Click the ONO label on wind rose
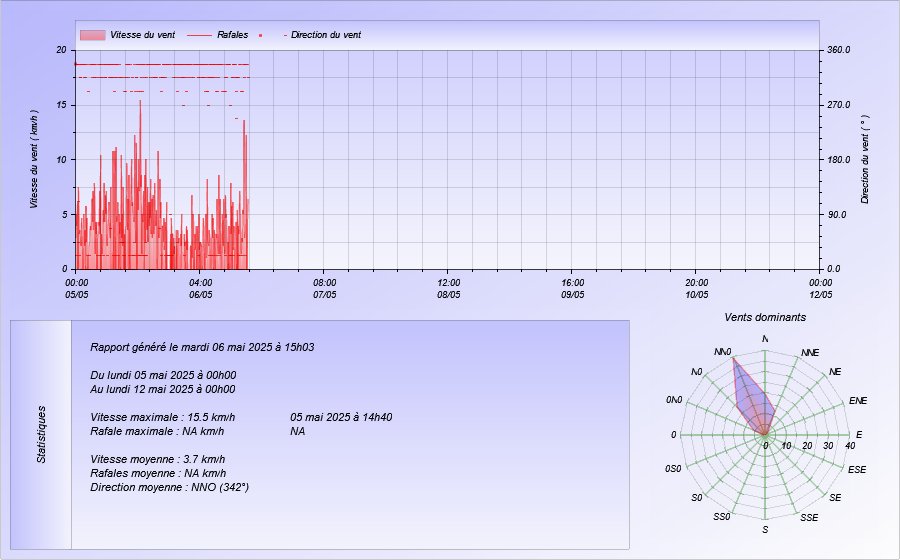 click(674, 400)
